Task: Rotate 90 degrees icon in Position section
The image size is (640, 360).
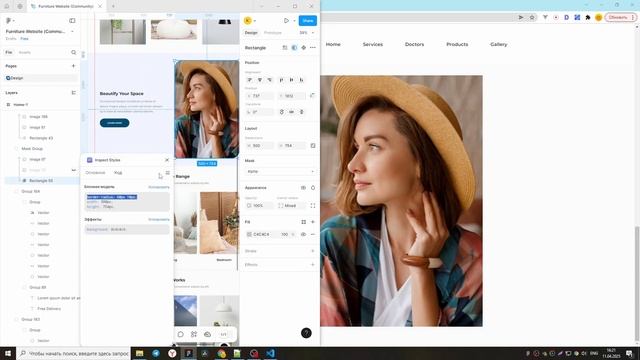Action: click(282, 112)
